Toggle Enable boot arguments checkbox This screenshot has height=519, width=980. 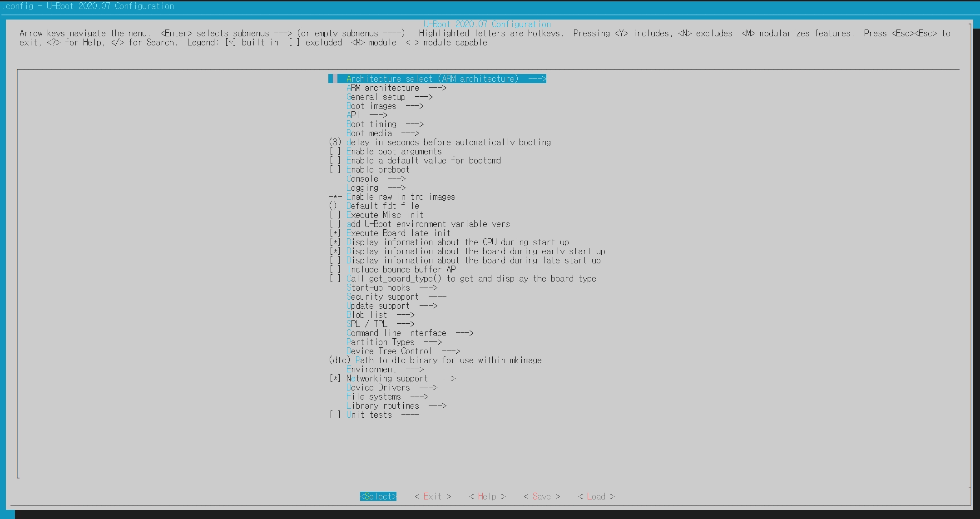pyautogui.click(x=385, y=151)
